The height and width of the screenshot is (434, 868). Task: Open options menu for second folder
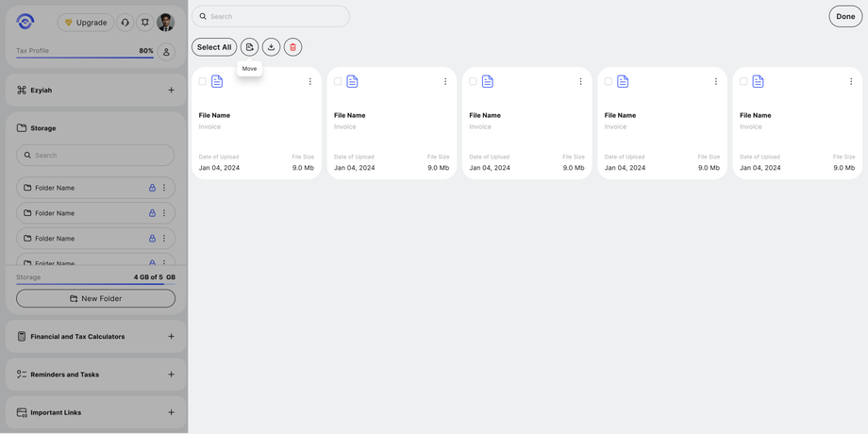164,213
